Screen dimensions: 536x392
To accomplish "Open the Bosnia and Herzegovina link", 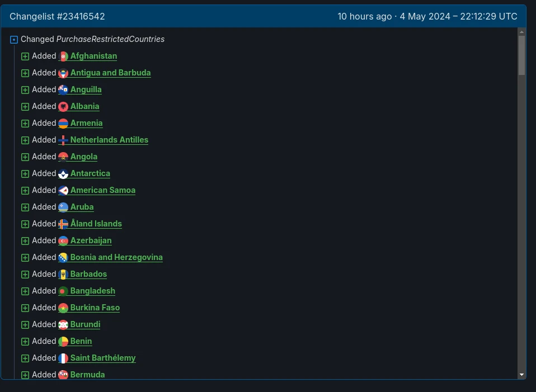I will tap(116, 257).
